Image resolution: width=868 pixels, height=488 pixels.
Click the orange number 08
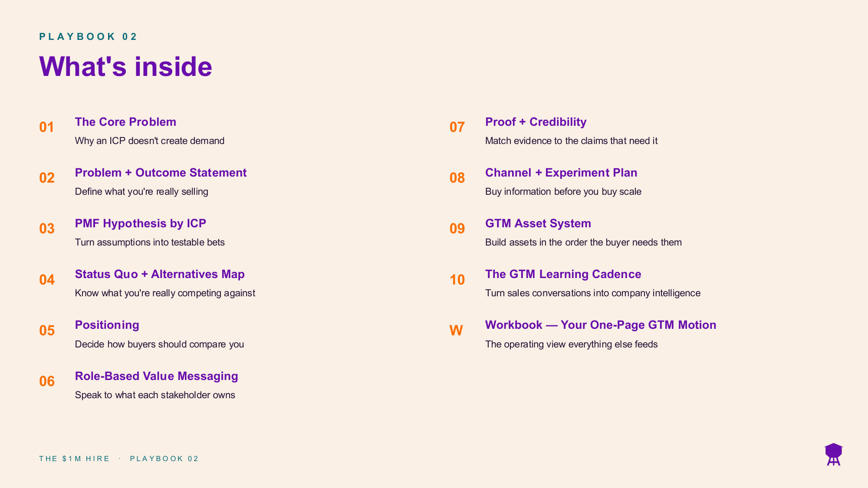coord(457,178)
